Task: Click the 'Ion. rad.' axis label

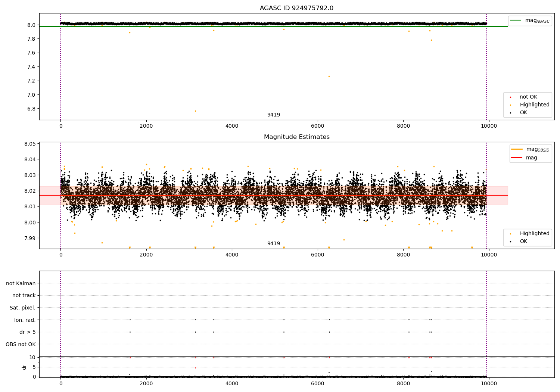Action: coord(25,320)
